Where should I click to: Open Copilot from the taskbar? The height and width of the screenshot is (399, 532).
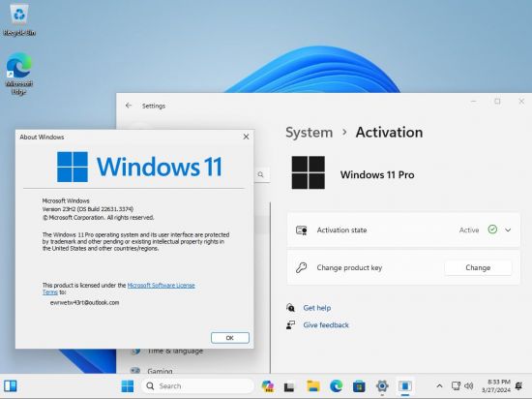[x=268, y=386]
